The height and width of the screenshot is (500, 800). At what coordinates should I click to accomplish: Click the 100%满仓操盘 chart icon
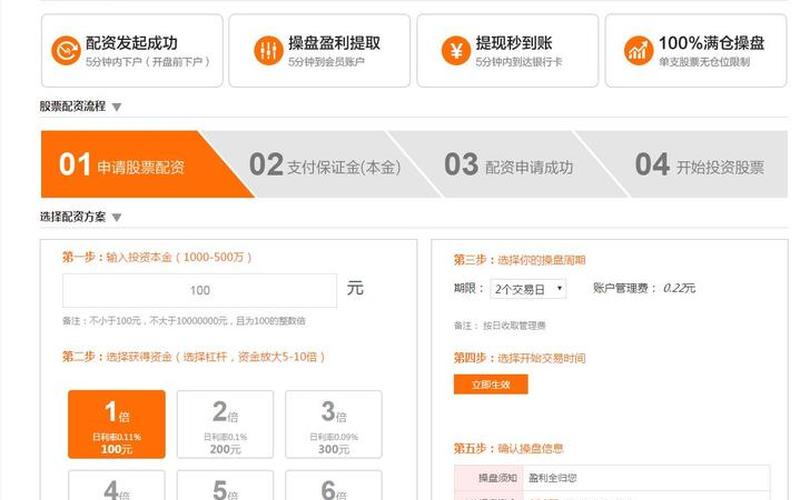pos(638,51)
